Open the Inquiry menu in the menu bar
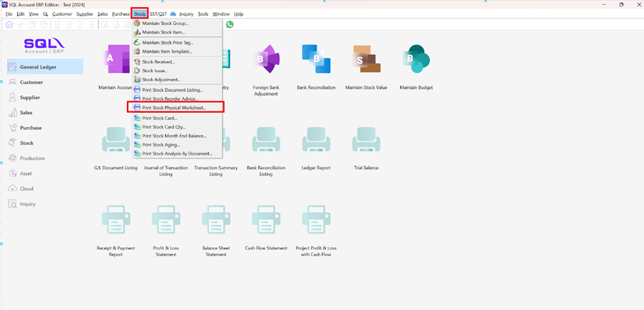 186,14
